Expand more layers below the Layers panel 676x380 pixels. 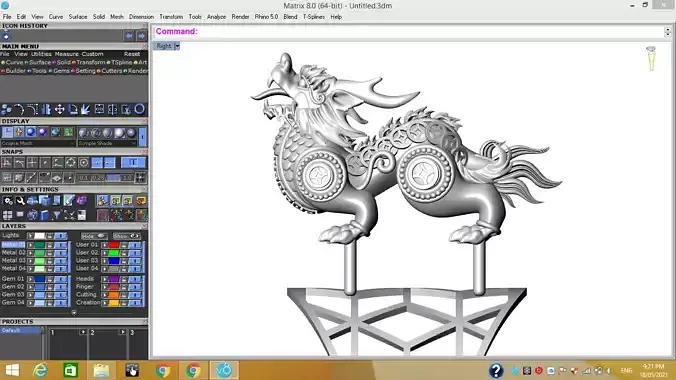pos(74,313)
